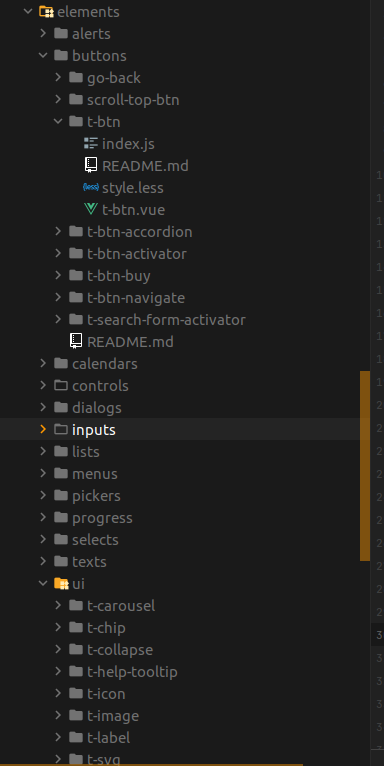The image size is (384, 766).
Task: Click the less icon next to style.less
Action: pyautogui.click(x=91, y=188)
